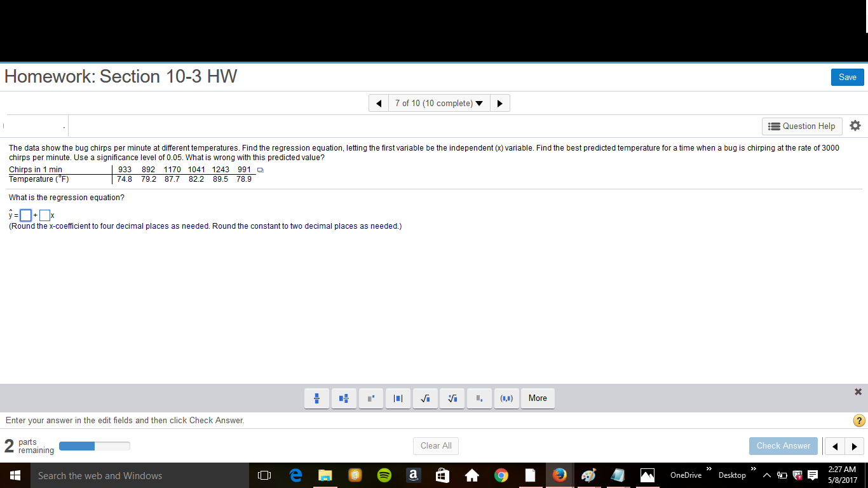Open the More math symbols menu
Image resolution: width=868 pixels, height=488 pixels.
(538, 398)
